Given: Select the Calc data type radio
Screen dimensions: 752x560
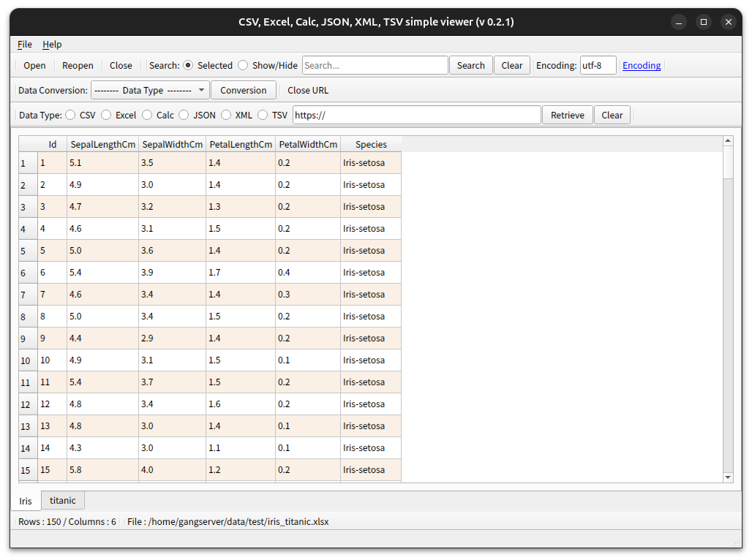Looking at the screenshot, I should tap(147, 115).
